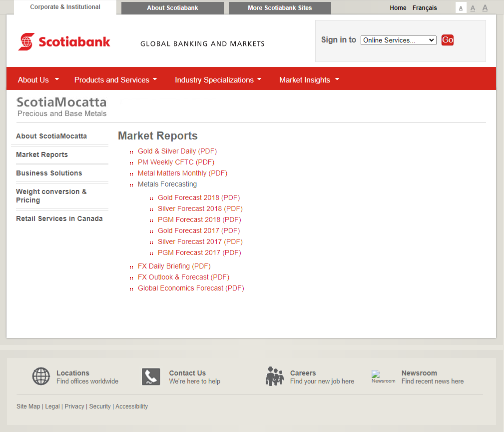Viewport: 504px width, 432px height.
Task: Open PGM Forecast 2017 PDF
Action: point(200,252)
